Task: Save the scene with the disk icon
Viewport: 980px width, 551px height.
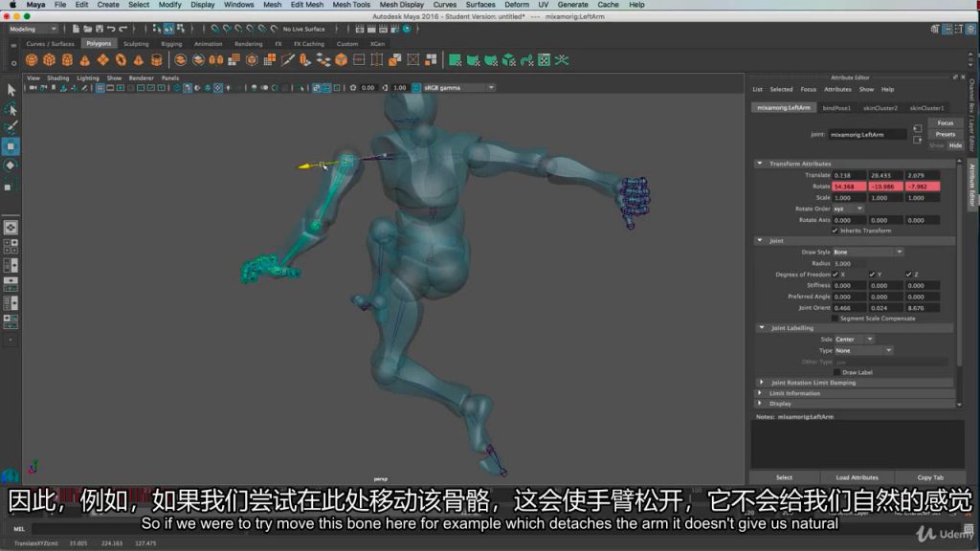Action: click(x=100, y=29)
